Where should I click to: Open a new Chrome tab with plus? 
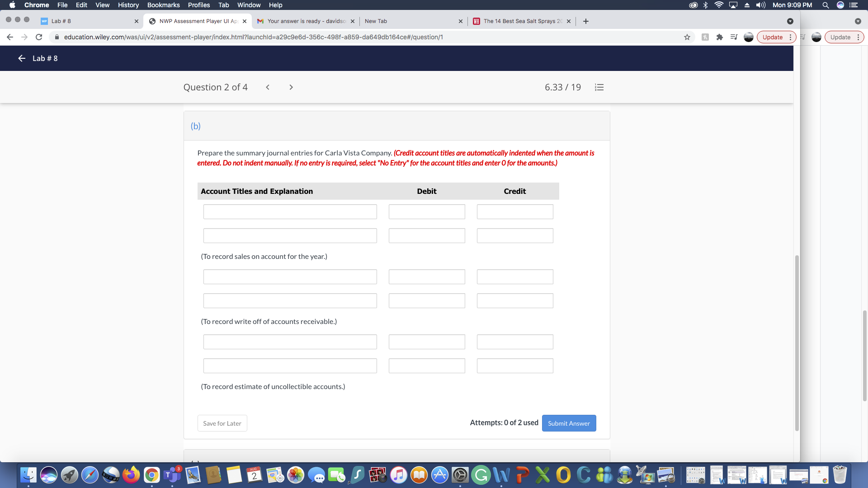586,21
